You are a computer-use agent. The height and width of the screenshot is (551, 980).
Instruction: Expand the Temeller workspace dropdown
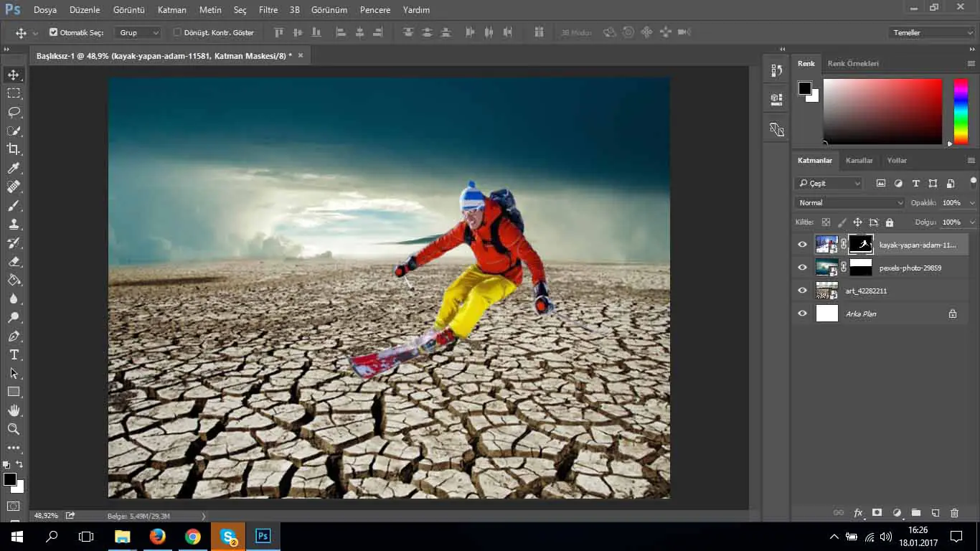pos(930,32)
